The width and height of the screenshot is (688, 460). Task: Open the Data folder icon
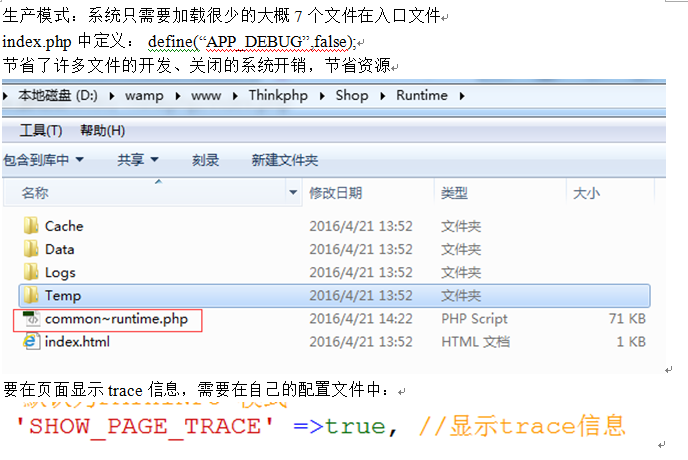(31, 249)
